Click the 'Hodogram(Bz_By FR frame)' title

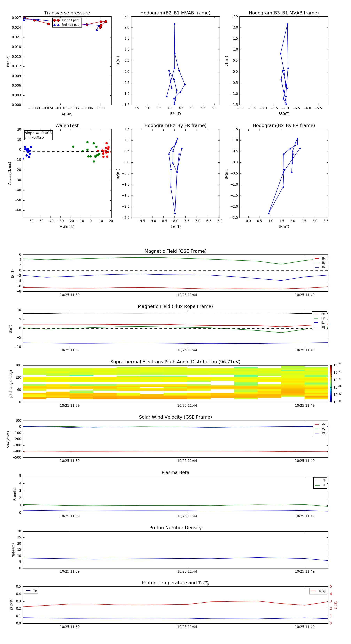[x=175, y=125]
